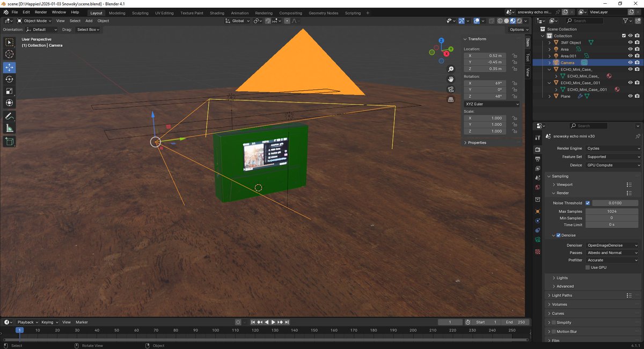Uncheck the Noise Threshold checkbox
644x349 pixels.
point(588,203)
